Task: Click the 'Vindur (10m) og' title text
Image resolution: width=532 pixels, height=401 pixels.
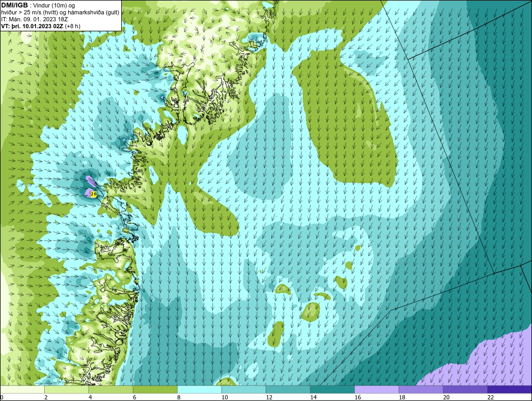Action: coord(55,6)
